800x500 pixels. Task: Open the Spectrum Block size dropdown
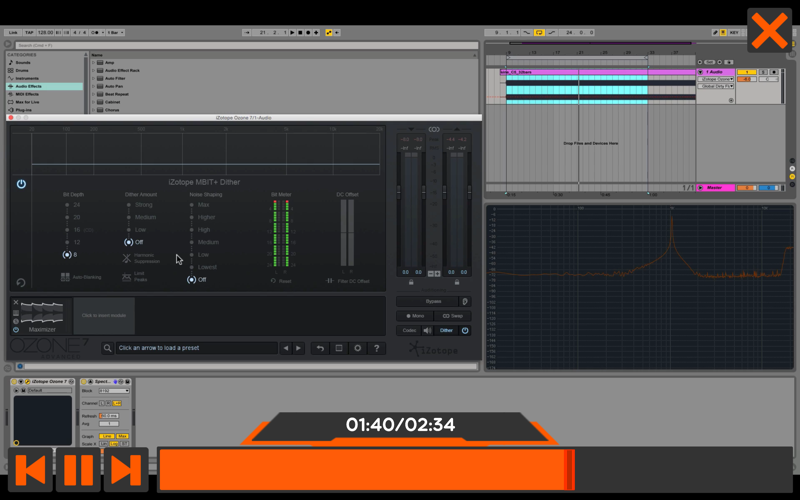tap(114, 391)
